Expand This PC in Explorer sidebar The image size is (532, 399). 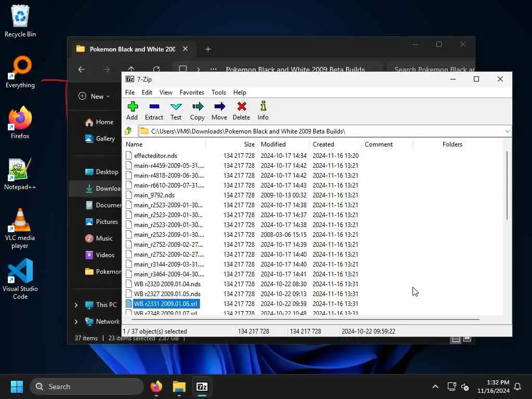[76, 305]
